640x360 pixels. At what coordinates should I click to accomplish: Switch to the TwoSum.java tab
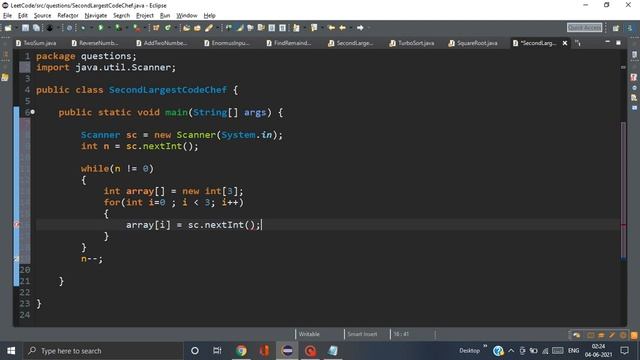36,43
